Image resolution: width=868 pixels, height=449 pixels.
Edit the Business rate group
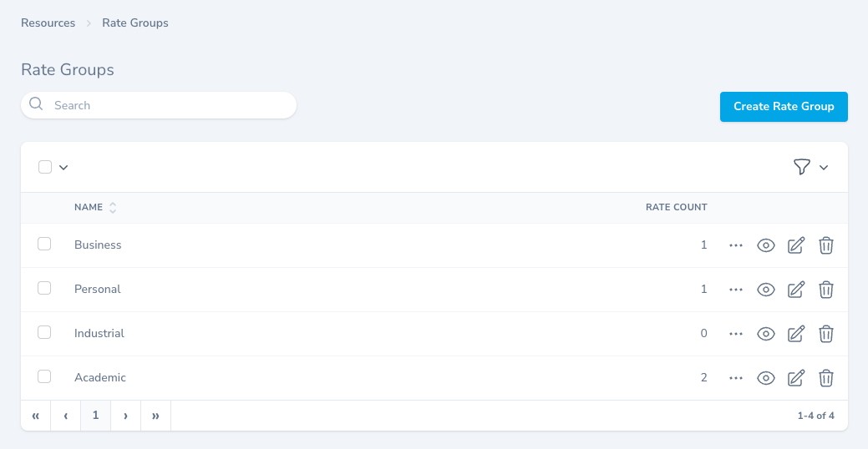click(796, 245)
